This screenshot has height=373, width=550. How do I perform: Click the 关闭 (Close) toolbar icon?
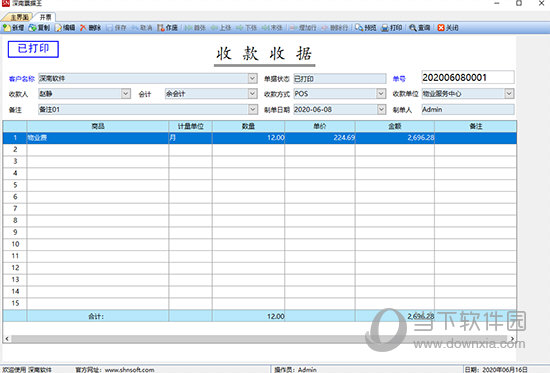pyautogui.click(x=448, y=27)
